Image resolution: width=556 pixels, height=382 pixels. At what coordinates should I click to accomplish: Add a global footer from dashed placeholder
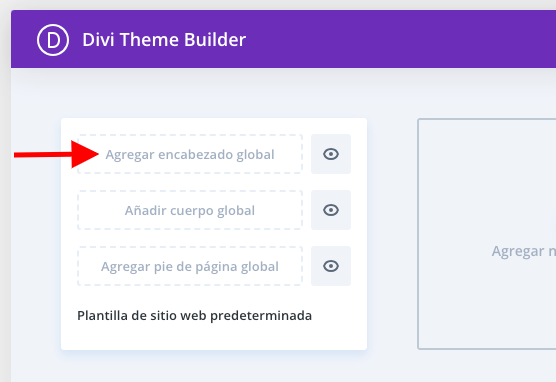coord(190,266)
